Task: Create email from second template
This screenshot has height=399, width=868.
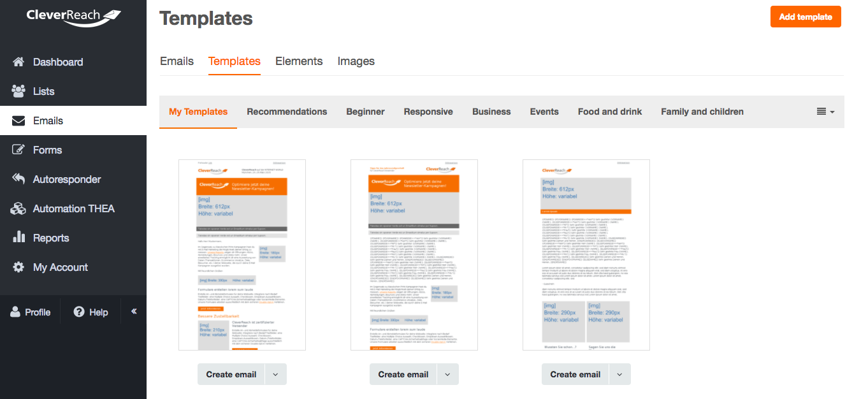Action: point(403,374)
